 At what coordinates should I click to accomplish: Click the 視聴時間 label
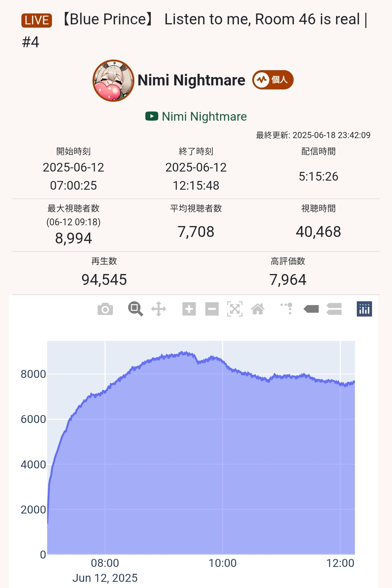click(x=318, y=208)
